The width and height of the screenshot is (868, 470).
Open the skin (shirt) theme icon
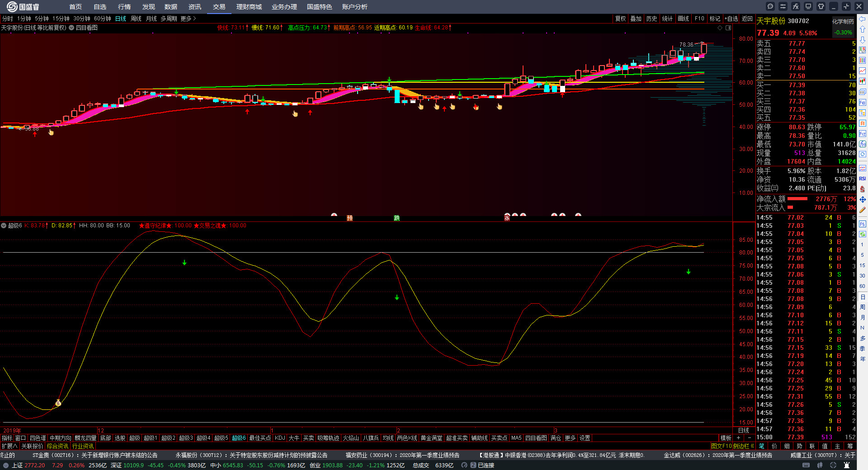[821, 6]
